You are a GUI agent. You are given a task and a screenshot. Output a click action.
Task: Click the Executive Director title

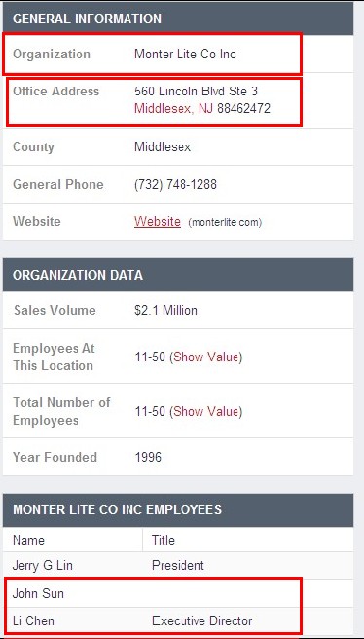tap(201, 621)
